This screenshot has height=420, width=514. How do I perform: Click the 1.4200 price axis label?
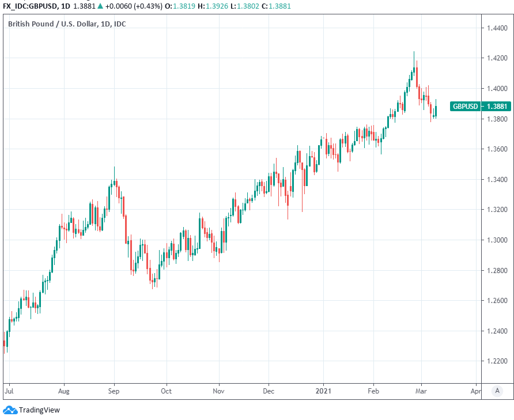[x=497, y=58]
